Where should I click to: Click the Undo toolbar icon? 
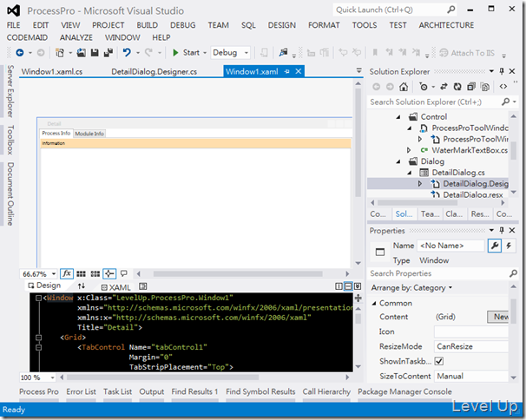tap(127, 53)
